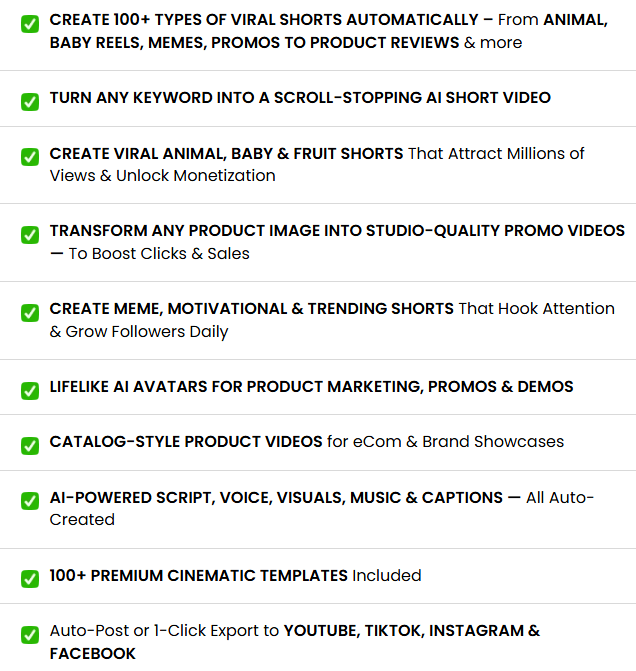Click green checkmark beside 'AI-Powered Script, Voice'

point(30,501)
